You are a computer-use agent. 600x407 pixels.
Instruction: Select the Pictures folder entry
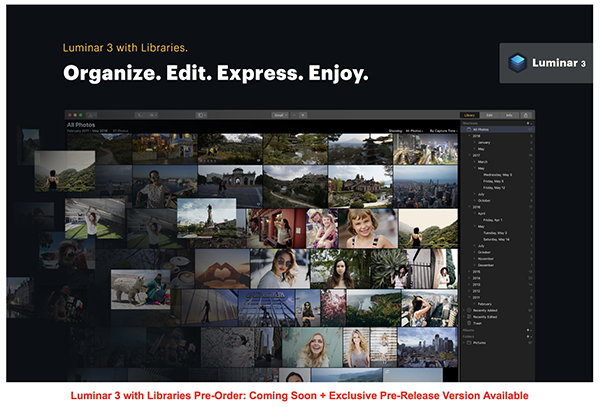[479, 343]
